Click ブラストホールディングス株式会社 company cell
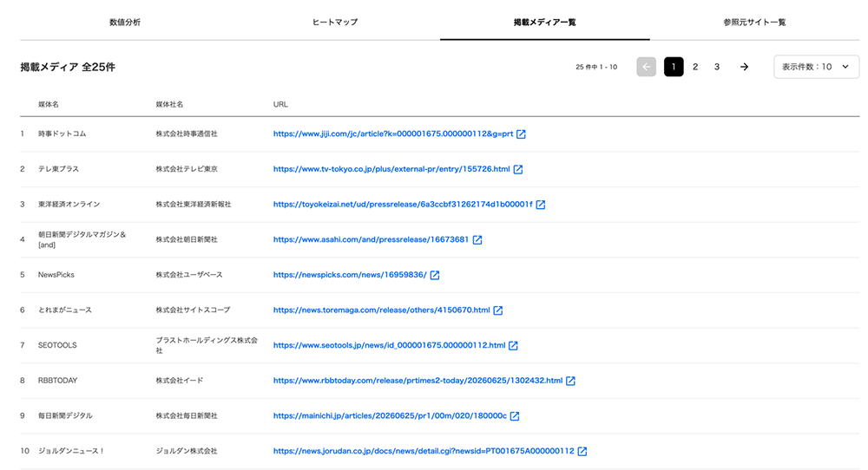 click(207, 346)
